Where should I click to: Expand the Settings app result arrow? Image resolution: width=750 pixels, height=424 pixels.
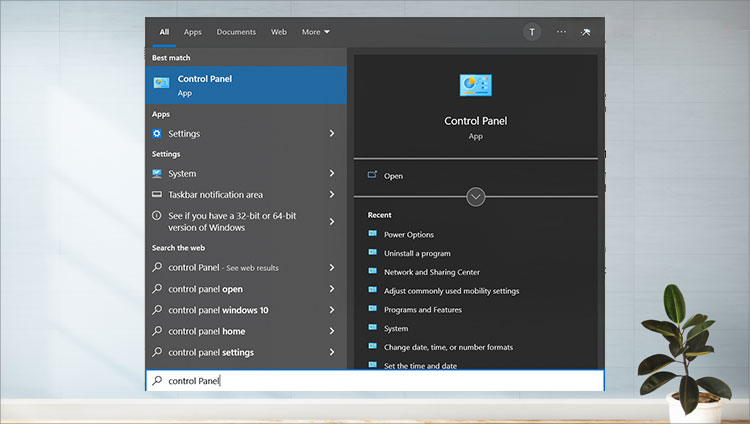pos(331,134)
